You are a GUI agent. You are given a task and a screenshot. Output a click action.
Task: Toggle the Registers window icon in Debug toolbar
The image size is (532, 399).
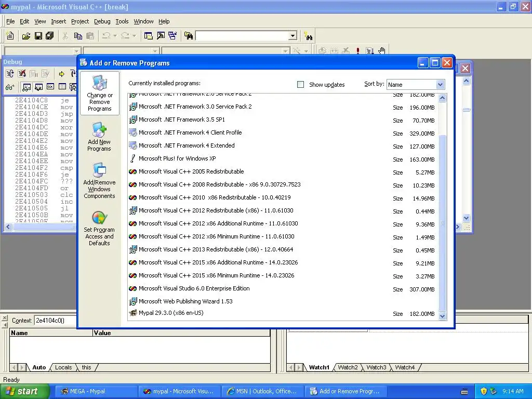click(50, 87)
